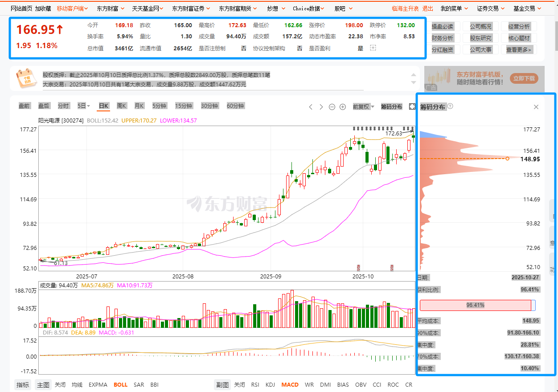Expand 东方财富 menu
This screenshot has height=392, width=558.
tap(110, 8)
